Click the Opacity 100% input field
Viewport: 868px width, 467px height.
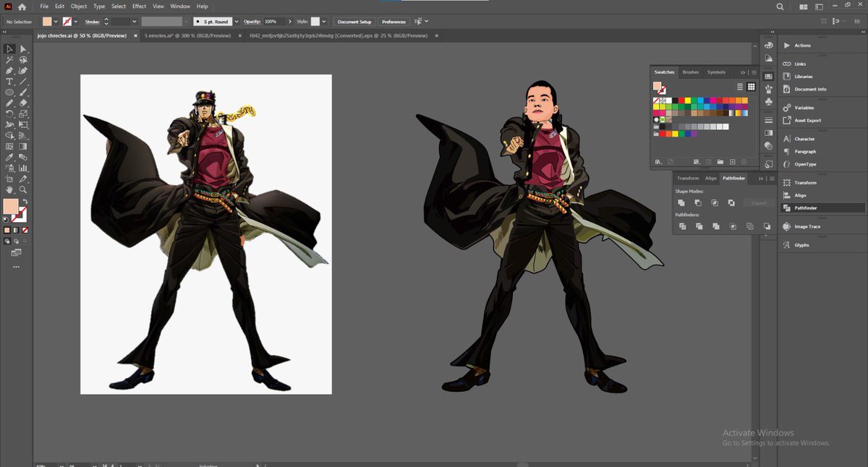click(274, 22)
